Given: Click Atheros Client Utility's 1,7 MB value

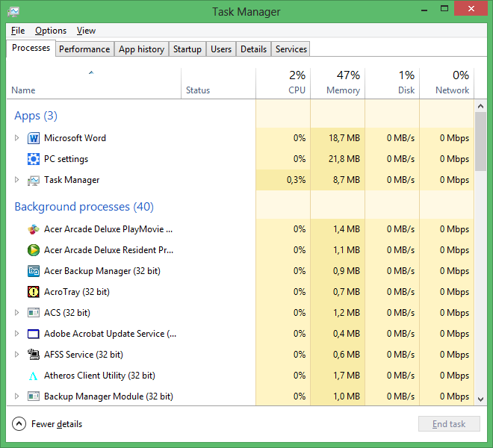Looking at the screenshot, I should [347, 376].
